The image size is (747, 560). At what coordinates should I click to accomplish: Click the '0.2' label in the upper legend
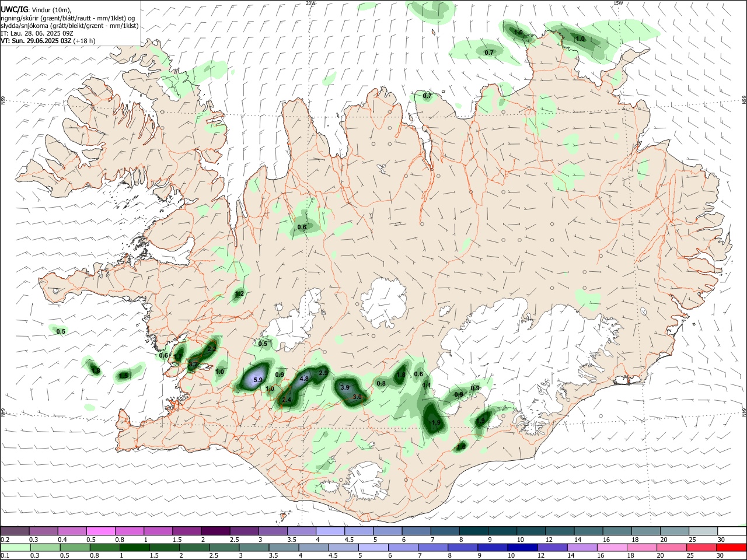tap(5, 540)
